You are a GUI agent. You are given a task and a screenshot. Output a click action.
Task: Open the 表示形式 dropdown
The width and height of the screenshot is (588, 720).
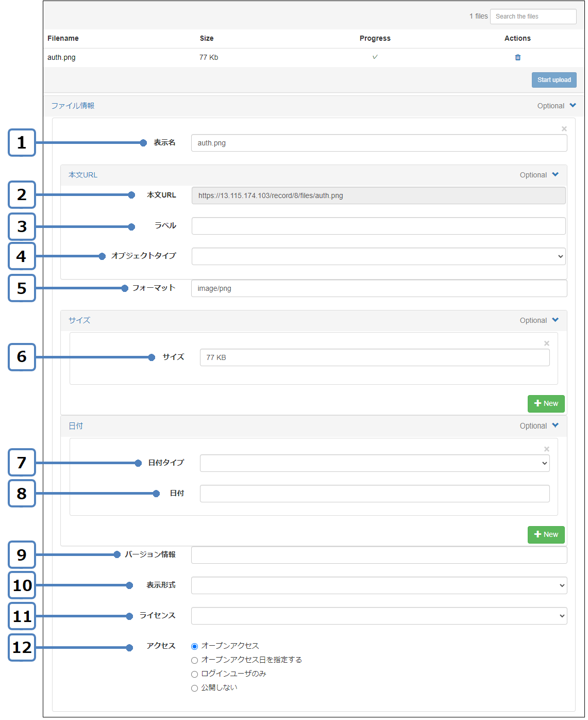point(379,585)
